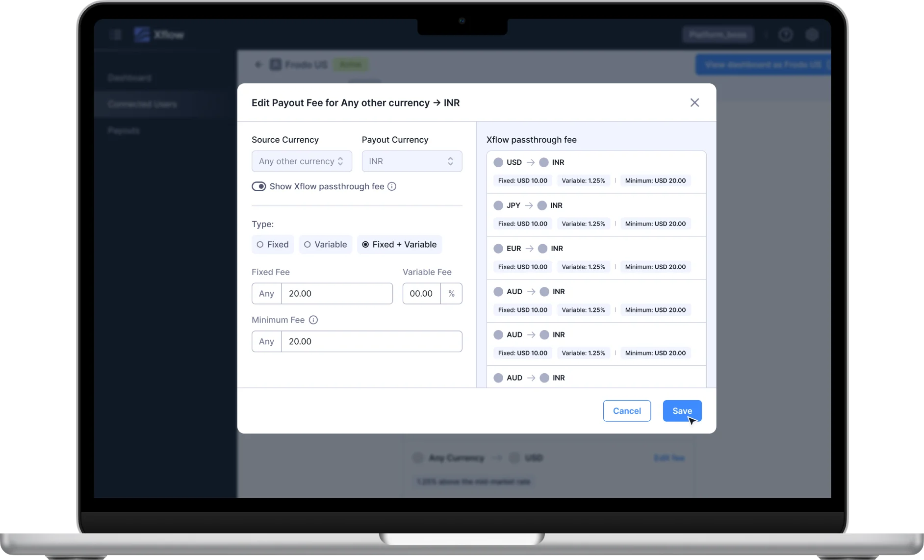Viewport: 924px width, 560px height.
Task: Open the sidebar hamburger menu icon
Action: pos(116,34)
